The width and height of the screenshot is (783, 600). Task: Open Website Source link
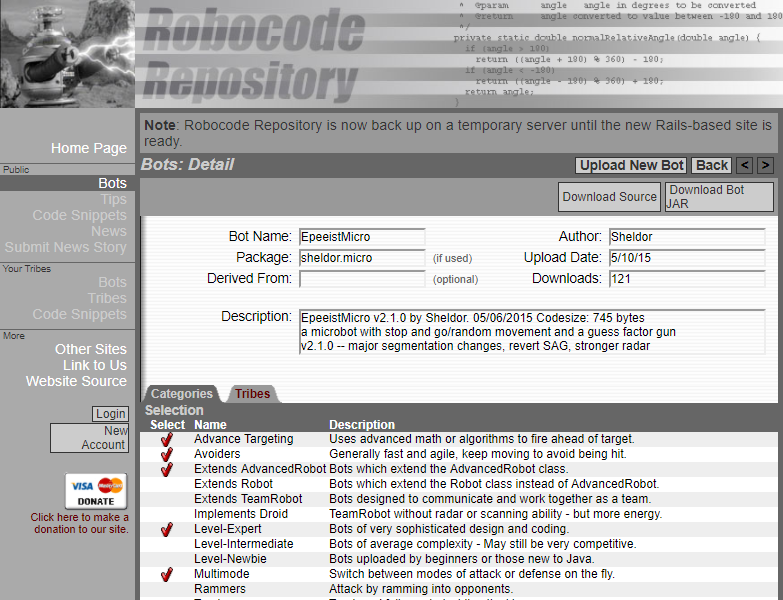(76, 381)
